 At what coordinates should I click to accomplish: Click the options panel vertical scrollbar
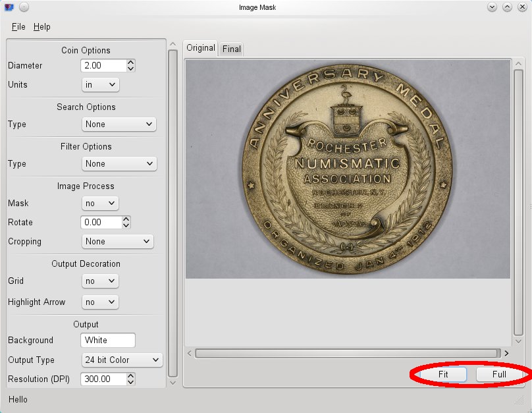click(x=173, y=213)
